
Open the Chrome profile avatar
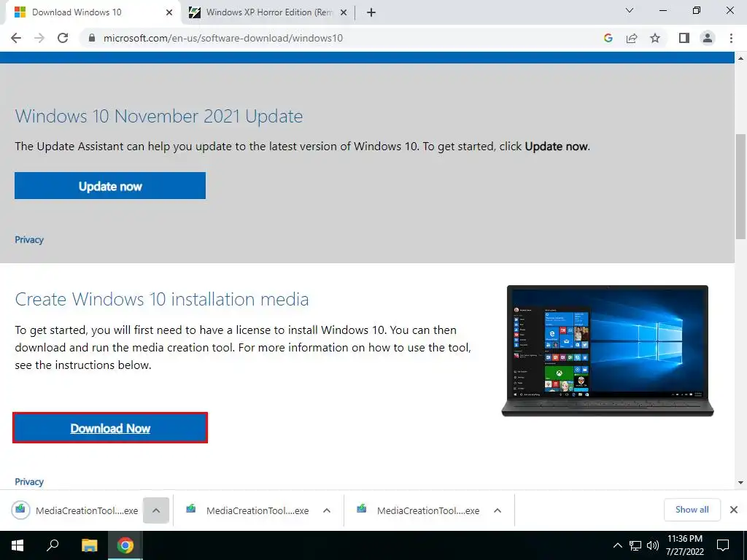pos(708,38)
